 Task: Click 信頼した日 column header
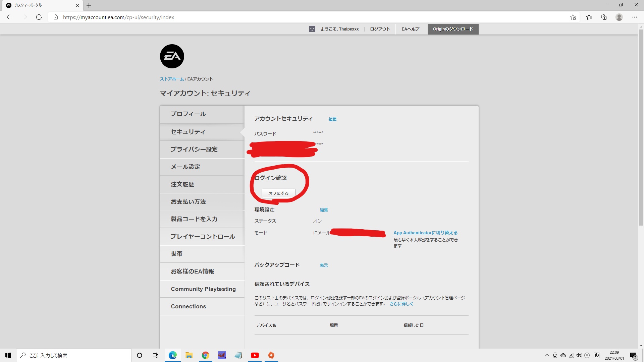pyautogui.click(x=414, y=325)
